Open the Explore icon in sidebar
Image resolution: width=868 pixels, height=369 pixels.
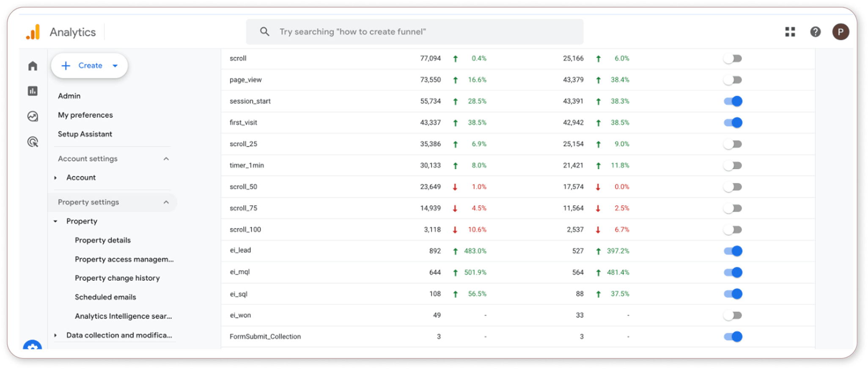(33, 116)
